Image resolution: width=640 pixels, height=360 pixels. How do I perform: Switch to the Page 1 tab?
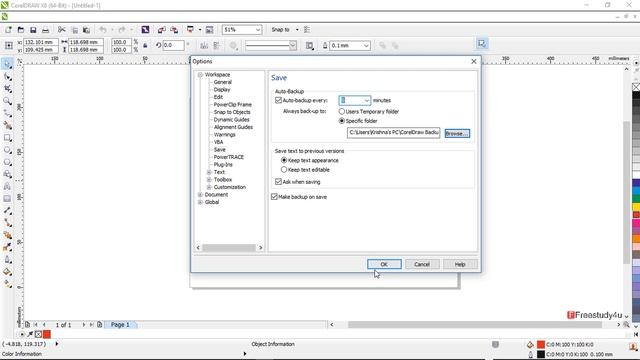120,325
